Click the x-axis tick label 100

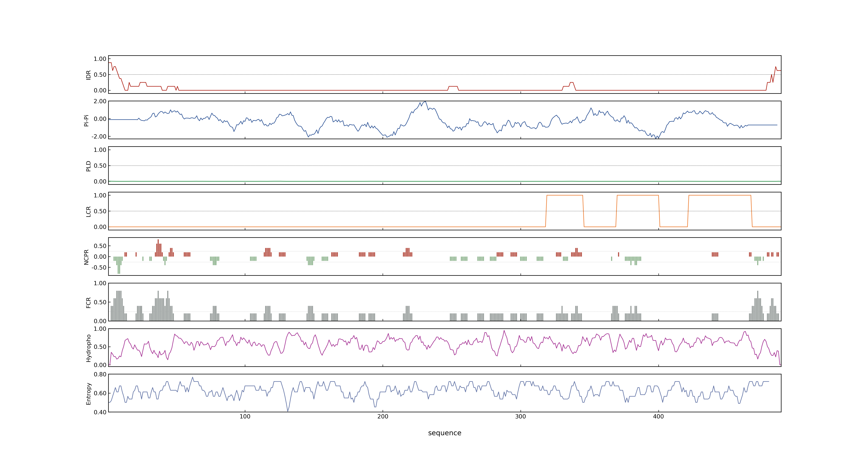click(245, 416)
